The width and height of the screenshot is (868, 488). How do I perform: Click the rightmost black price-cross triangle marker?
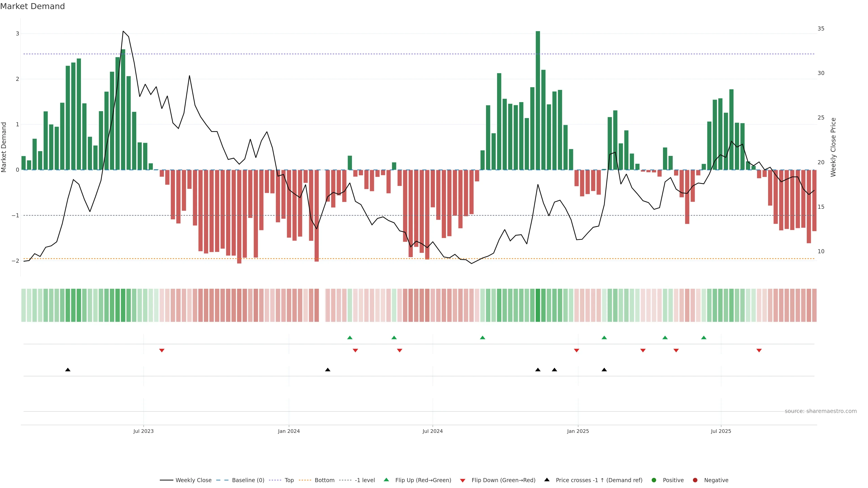tap(604, 370)
